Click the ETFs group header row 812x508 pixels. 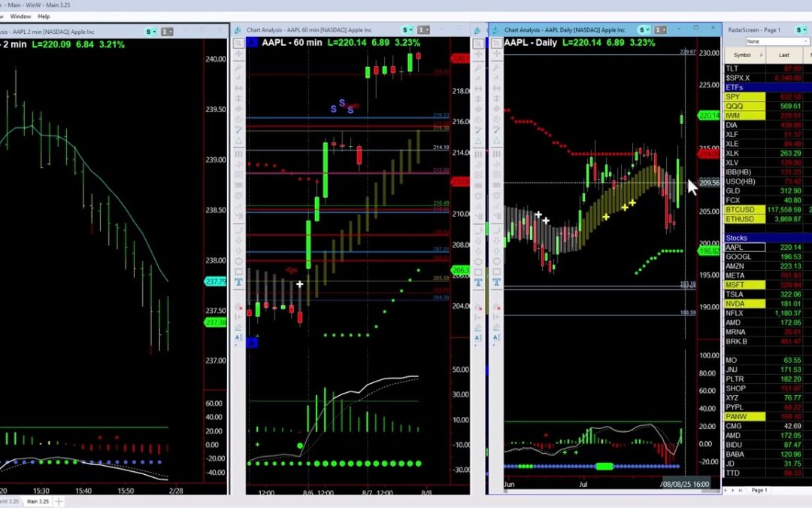pyautogui.click(x=768, y=87)
